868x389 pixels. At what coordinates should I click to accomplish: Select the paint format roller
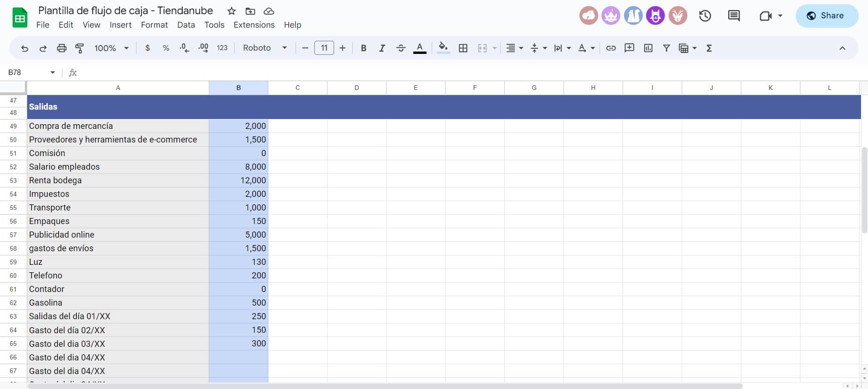click(x=80, y=48)
